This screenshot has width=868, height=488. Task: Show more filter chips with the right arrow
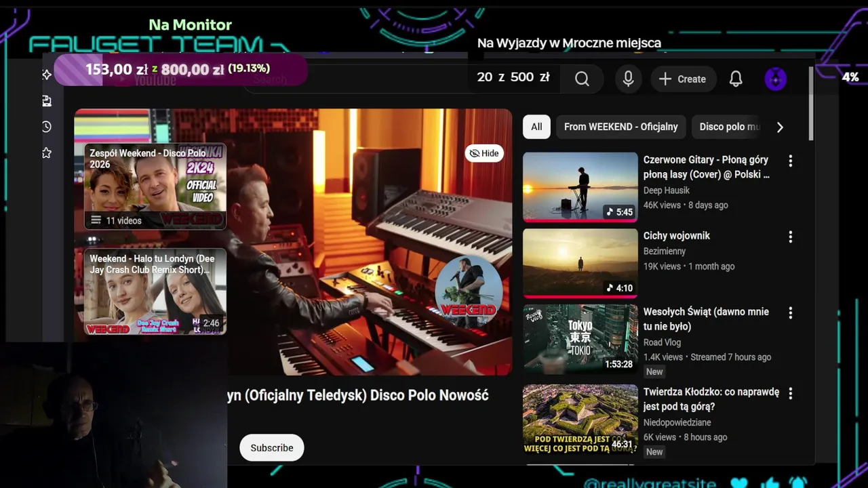click(x=780, y=127)
